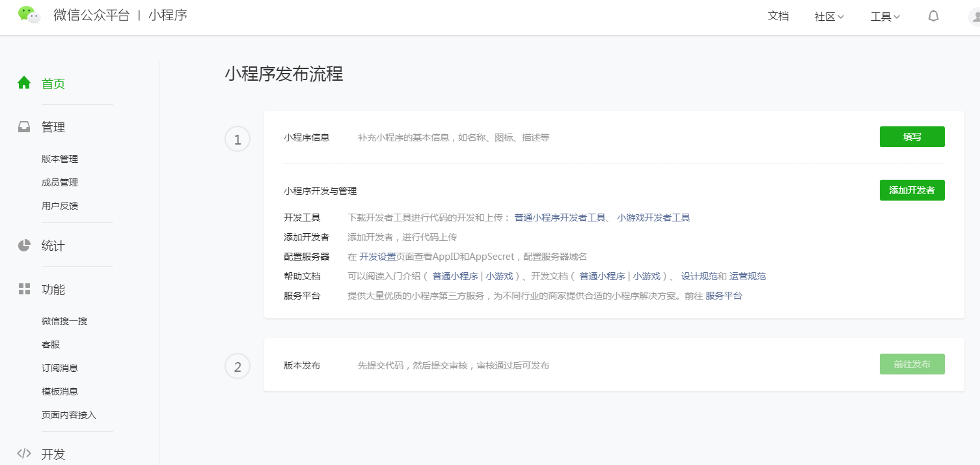Open the 开发设置 link
This screenshot has width=980, height=465.
click(377, 257)
